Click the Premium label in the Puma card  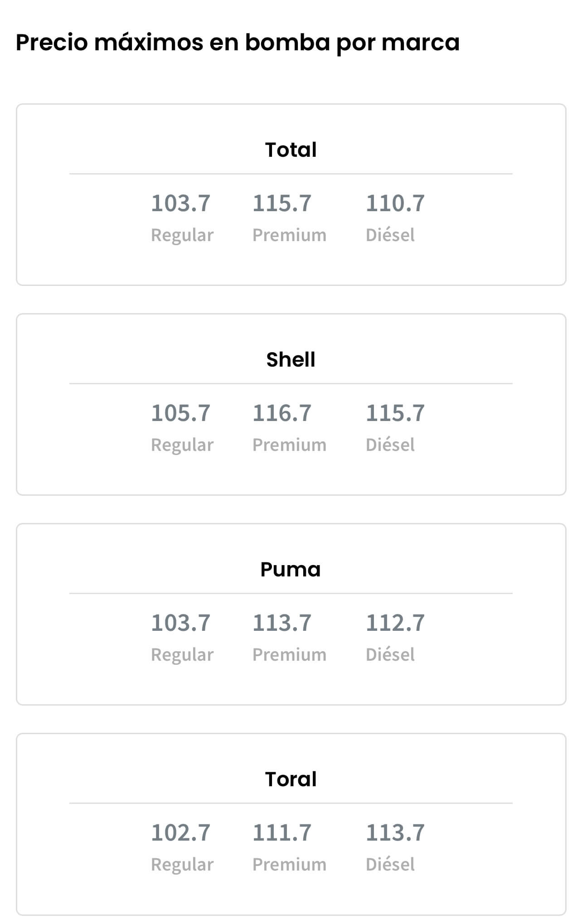(289, 655)
